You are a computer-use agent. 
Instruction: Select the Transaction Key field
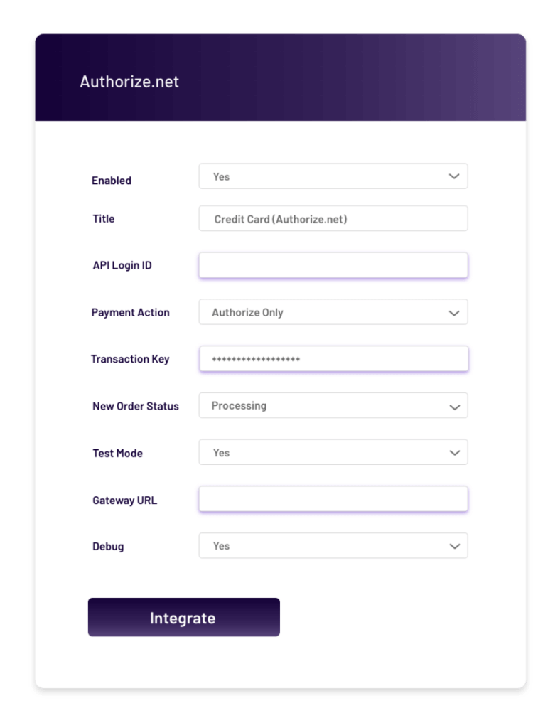333,358
